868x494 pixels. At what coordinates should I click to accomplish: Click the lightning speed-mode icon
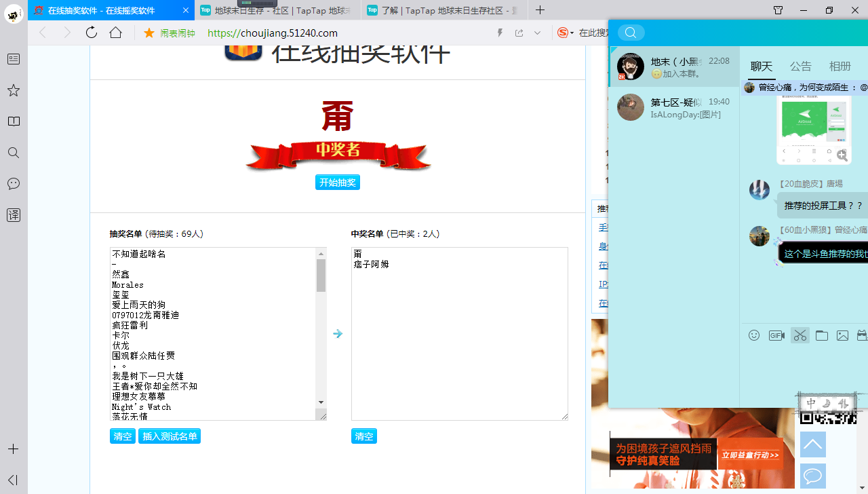[x=500, y=33]
